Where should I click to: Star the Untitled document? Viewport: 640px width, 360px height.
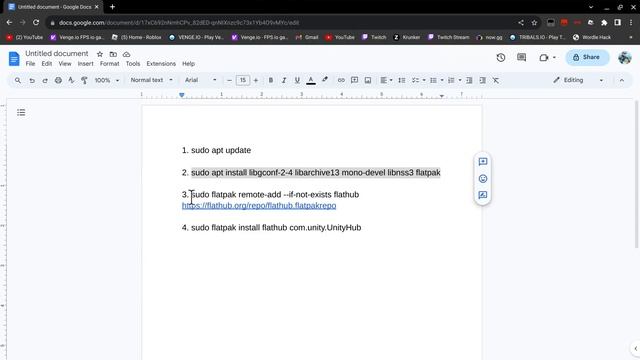coord(100,54)
